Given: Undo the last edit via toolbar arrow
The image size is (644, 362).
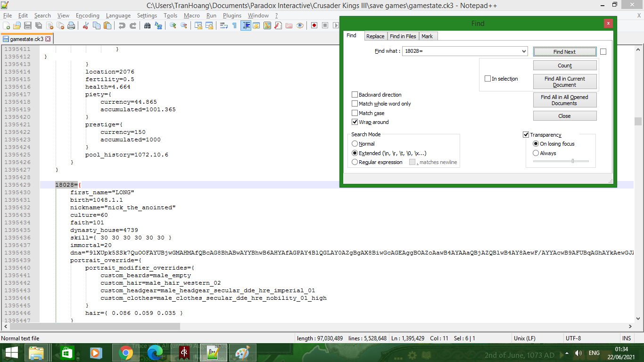Looking at the screenshot, I should tap(122, 25).
